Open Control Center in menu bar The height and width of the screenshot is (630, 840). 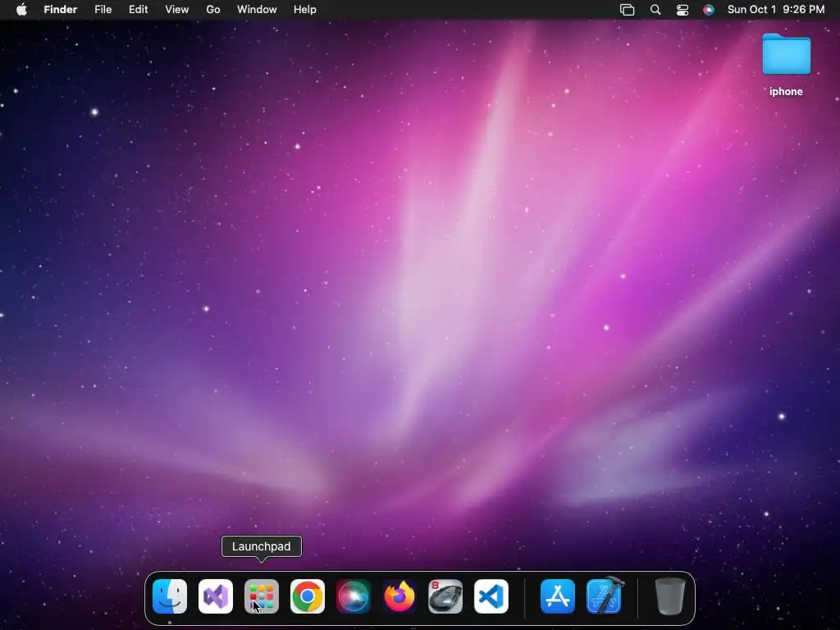(682, 10)
